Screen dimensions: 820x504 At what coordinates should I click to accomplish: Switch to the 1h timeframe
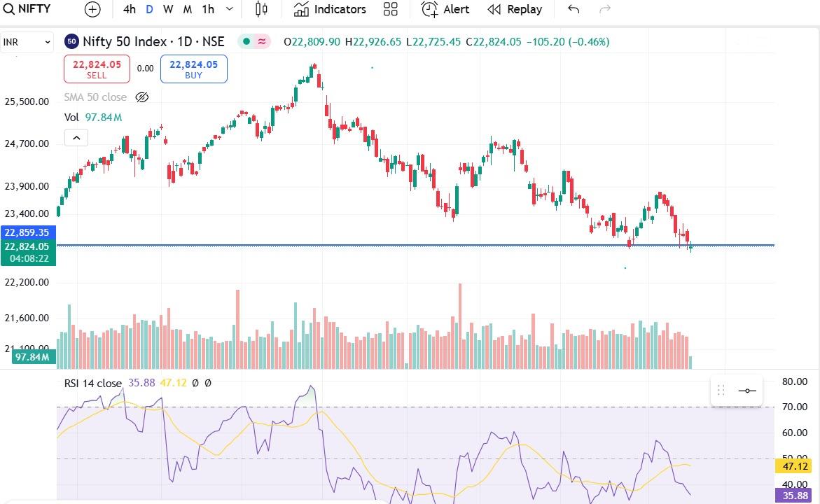coord(208,9)
